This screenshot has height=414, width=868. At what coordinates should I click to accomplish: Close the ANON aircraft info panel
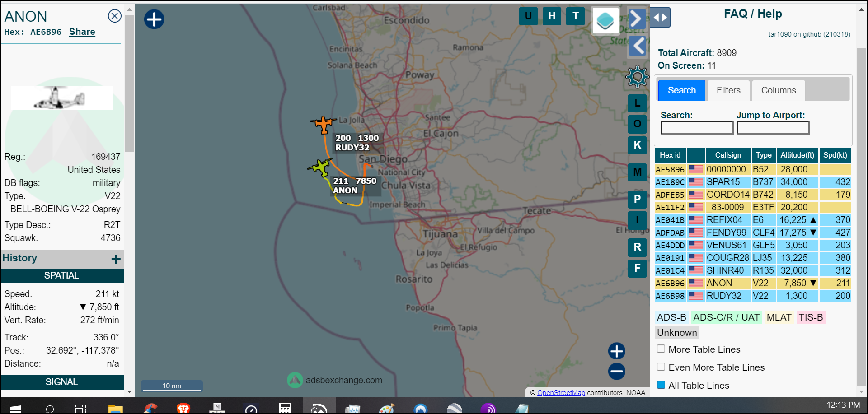(x=115, y=16)
